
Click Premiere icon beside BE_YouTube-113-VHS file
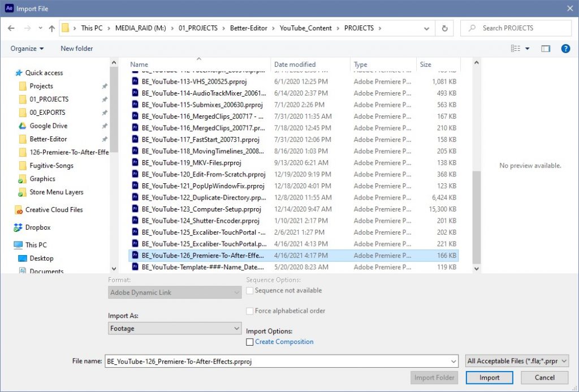click(x=135, y=81)
